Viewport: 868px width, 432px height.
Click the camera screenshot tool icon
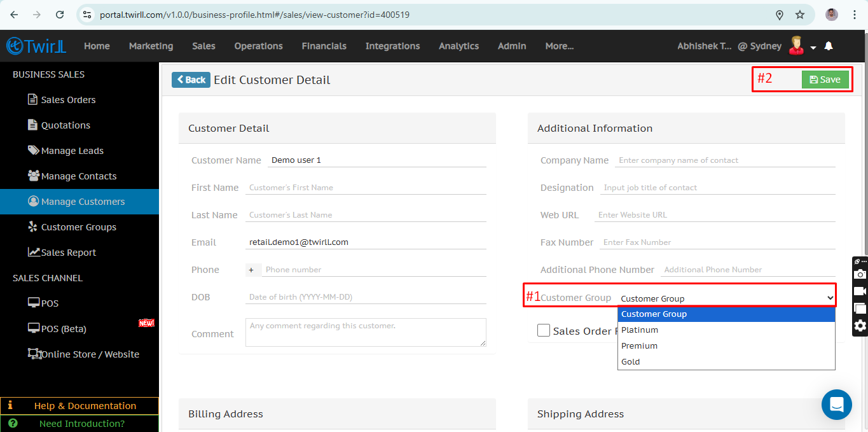click(860, 274)
